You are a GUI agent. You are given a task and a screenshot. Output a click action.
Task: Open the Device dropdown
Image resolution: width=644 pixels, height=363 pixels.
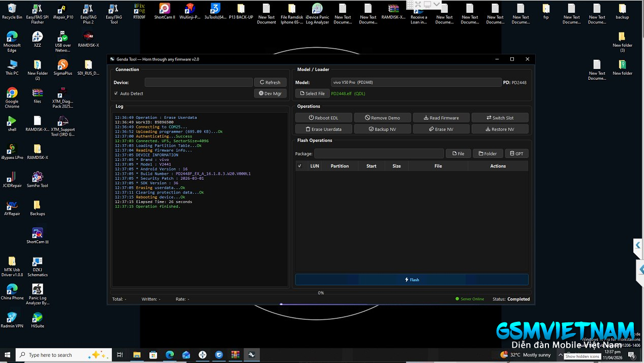click(198, 82)
